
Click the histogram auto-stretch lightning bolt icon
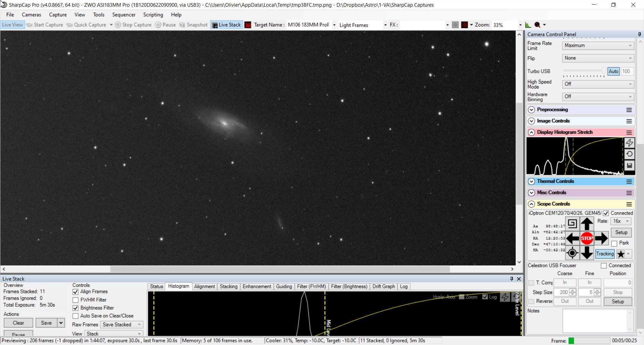(629, 143)
